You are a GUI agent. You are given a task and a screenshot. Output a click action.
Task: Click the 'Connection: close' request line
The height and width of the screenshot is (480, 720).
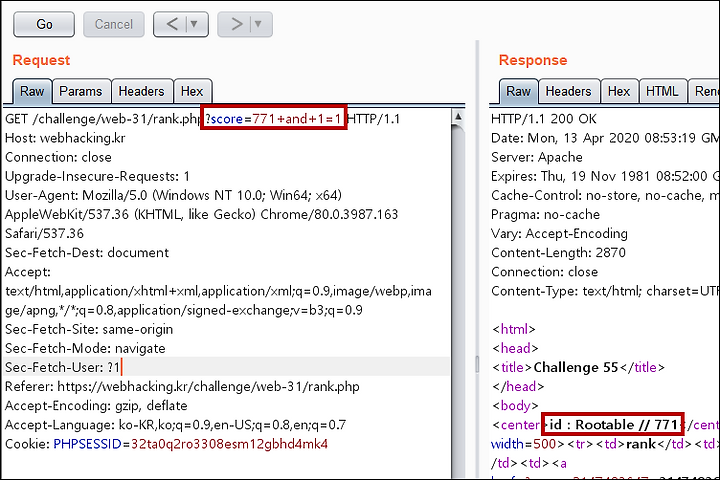click(x=58, y=158)
